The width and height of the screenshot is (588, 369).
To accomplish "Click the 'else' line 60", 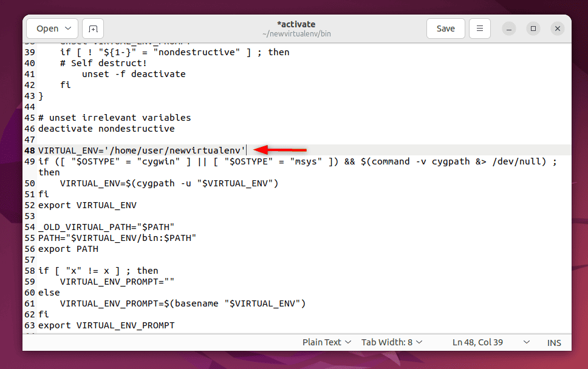I will tap(49, 293).
